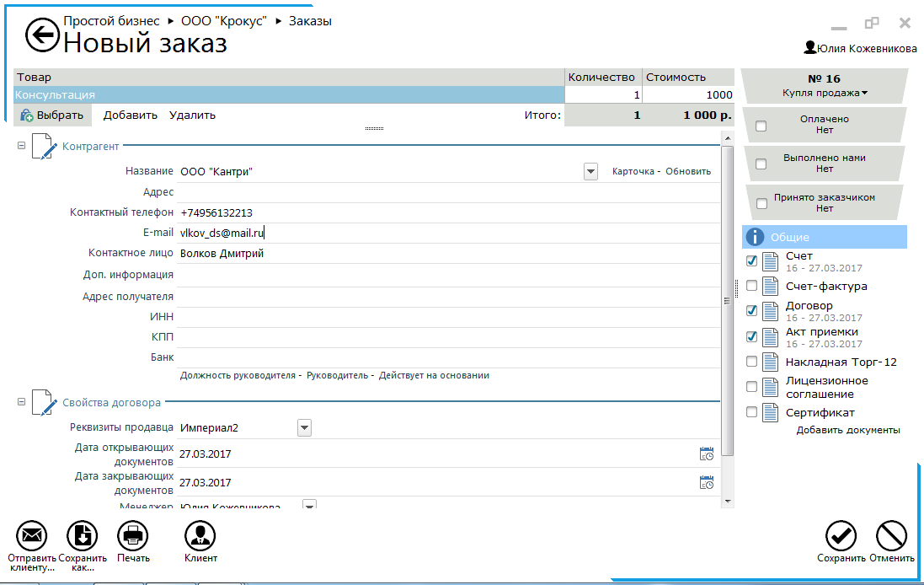Uncheck the Счет checkbox
This screenshot has height=585, width=924.
[x=751, y=260]
